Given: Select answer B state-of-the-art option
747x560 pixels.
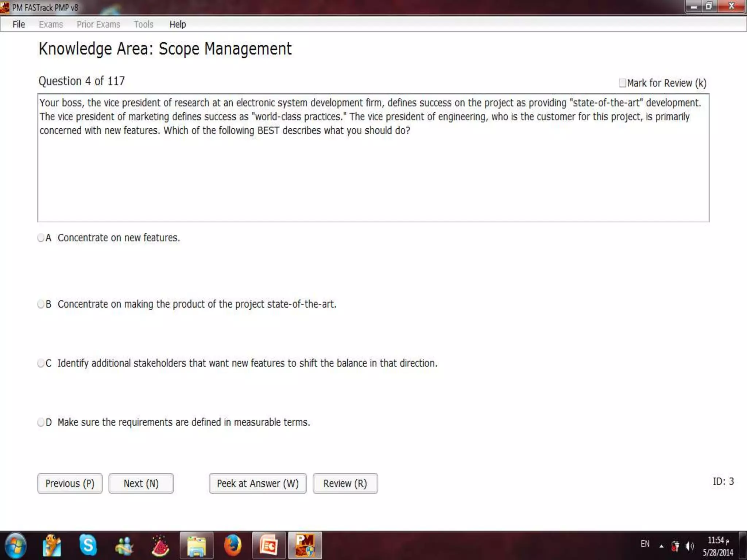Looking at the screenshot, I should [41, 304].
